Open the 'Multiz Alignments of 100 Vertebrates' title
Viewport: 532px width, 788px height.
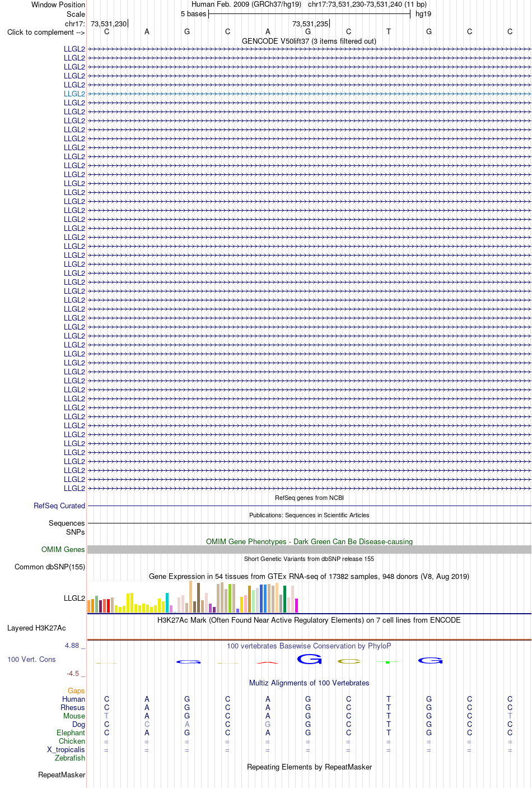pos(309,683)
